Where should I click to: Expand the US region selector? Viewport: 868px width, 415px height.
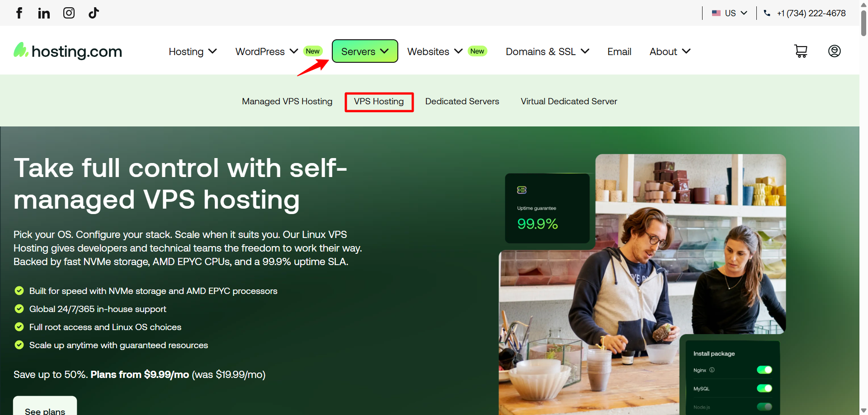(729, 13)
